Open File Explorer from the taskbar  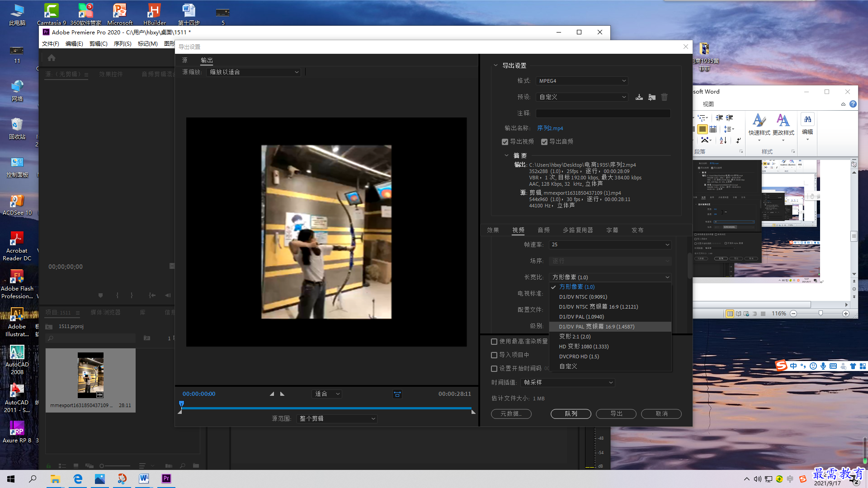coord(55,479)
